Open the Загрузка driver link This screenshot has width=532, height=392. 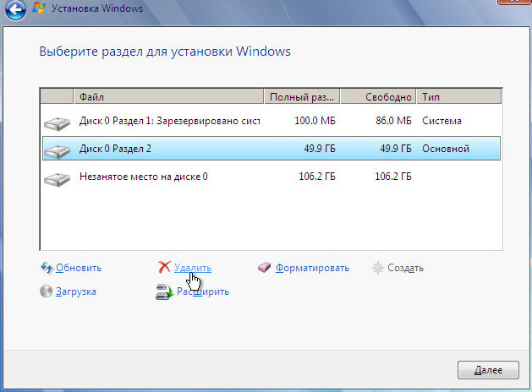point(76,291)
